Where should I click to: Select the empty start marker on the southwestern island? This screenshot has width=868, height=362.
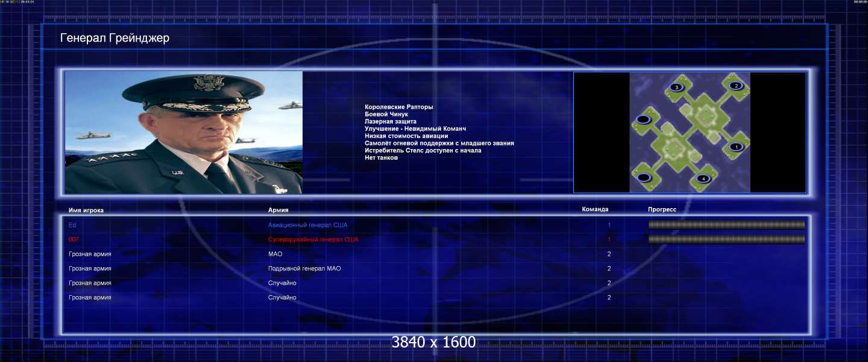click(644, 177)
